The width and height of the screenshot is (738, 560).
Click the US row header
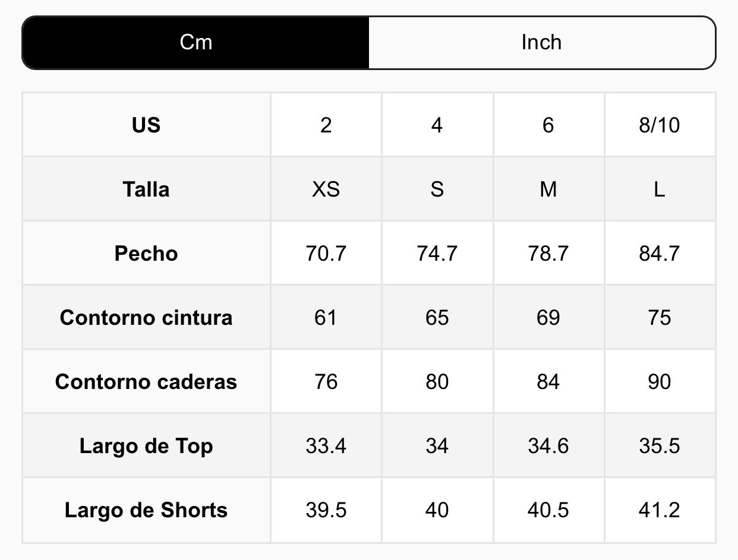tap(146, 125)
